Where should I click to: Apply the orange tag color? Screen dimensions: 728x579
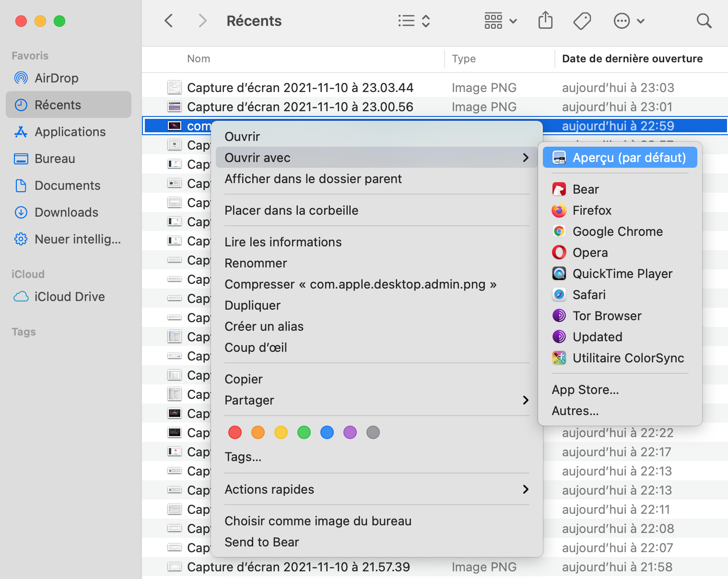click(x=258, y=432)
